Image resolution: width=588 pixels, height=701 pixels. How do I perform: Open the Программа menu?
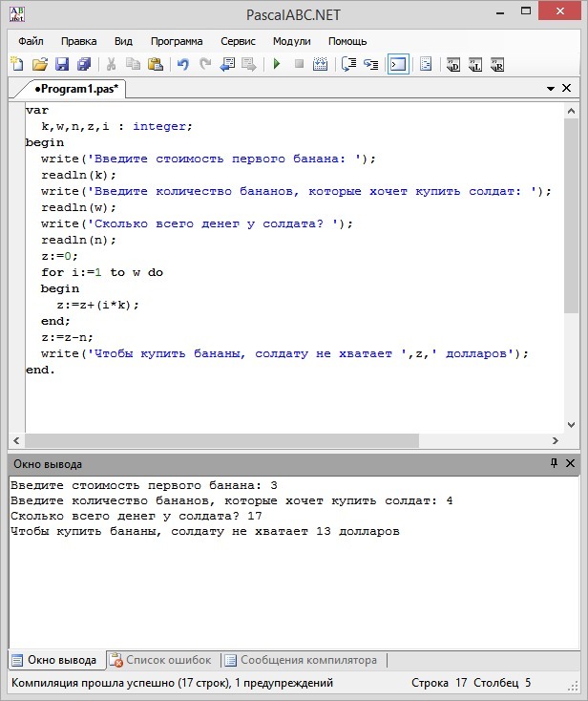pyautogui.click(x=177, y=41)
